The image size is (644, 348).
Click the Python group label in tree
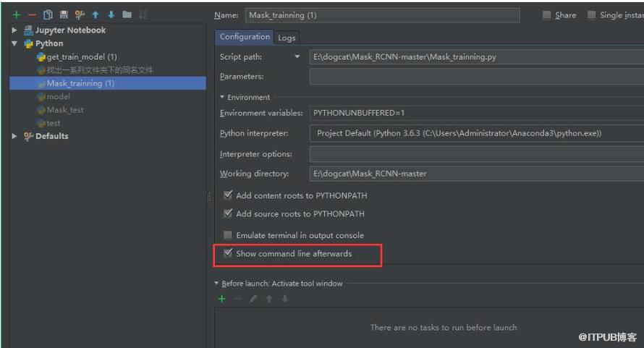pos(49,43)
